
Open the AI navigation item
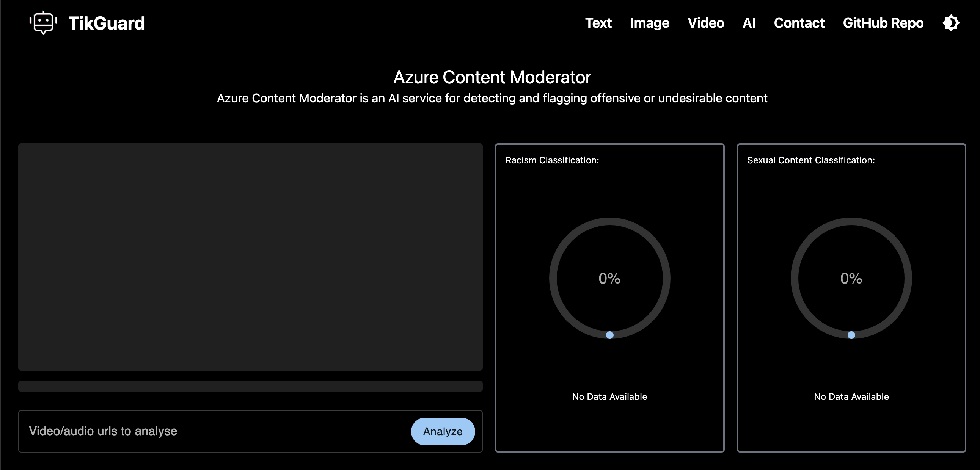point(749,23)
